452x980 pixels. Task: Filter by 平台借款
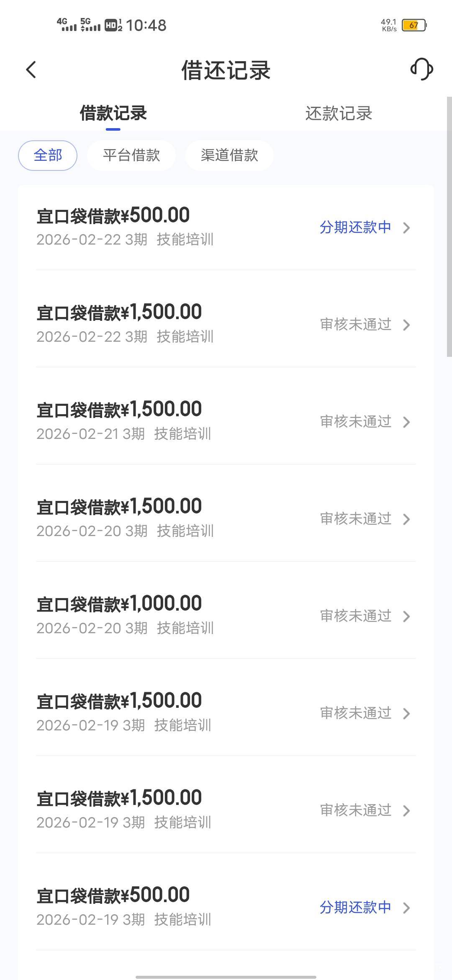tap(131, 155)
